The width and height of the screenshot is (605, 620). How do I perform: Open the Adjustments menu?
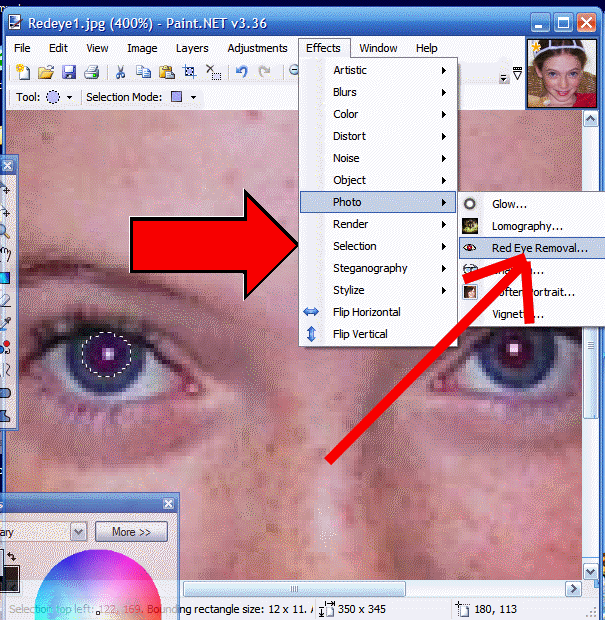pos(257,48)
